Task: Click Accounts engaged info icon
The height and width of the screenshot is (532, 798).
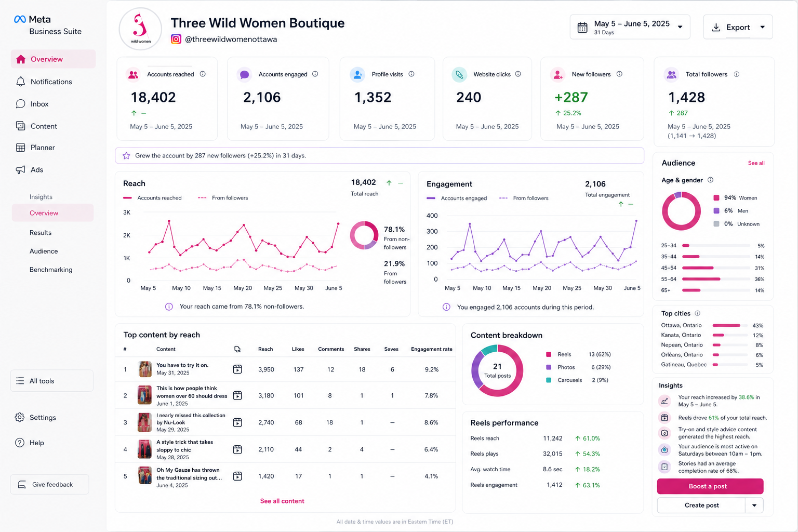Action: [315, 74]
